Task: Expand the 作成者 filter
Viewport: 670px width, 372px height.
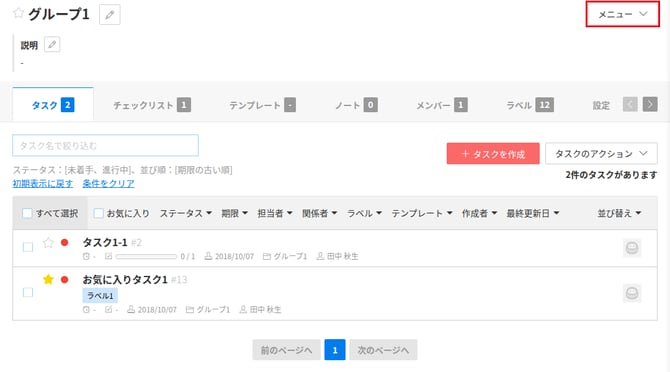Action: tap(479, 213)
